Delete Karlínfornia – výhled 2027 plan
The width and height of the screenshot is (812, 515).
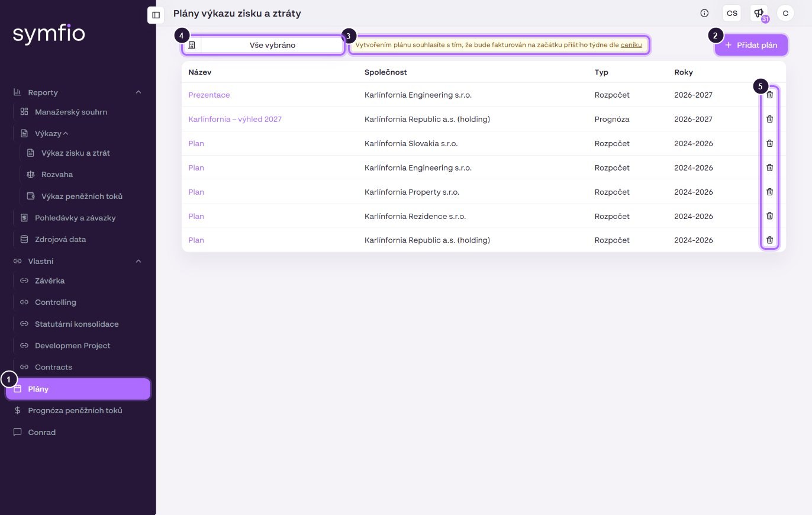(x=769, y=119)
